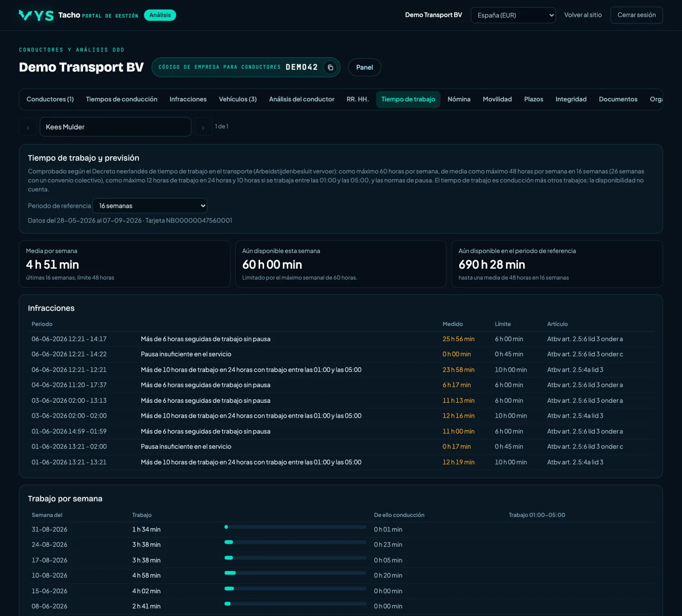Open the Movilidad tab
This screenshot has width=682, height=616.
click(497, 99)
